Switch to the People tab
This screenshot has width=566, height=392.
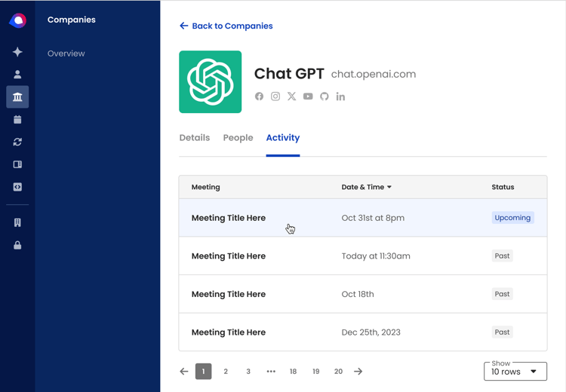click(x=238, y=138)
